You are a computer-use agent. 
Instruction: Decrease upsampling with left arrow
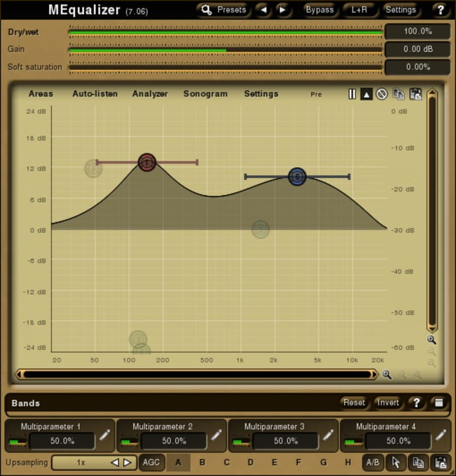115,463
